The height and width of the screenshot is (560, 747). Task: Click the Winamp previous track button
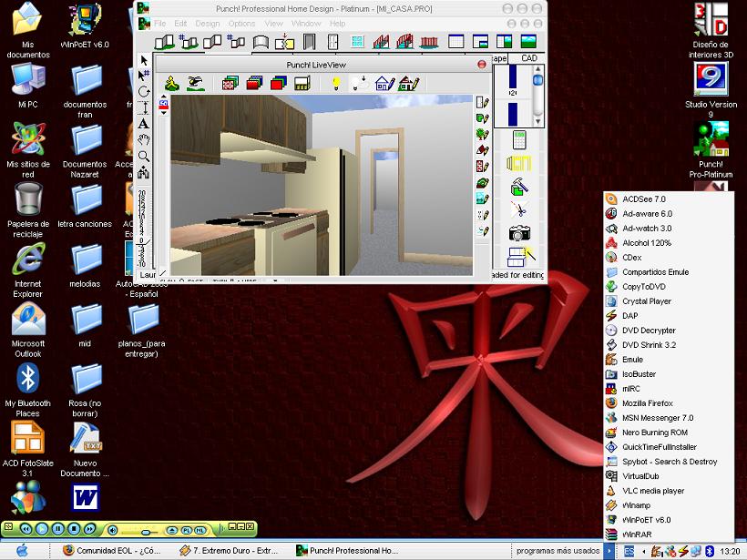[x=26, y=528]
